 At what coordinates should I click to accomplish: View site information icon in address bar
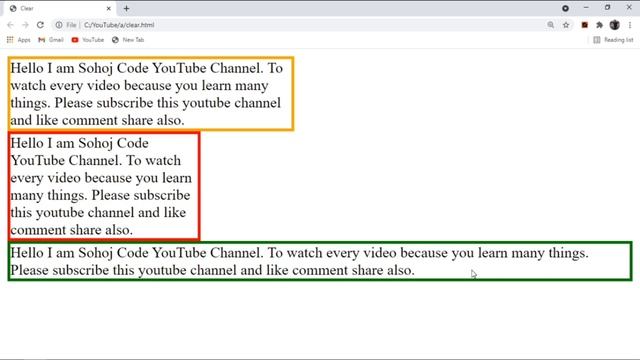59,25
